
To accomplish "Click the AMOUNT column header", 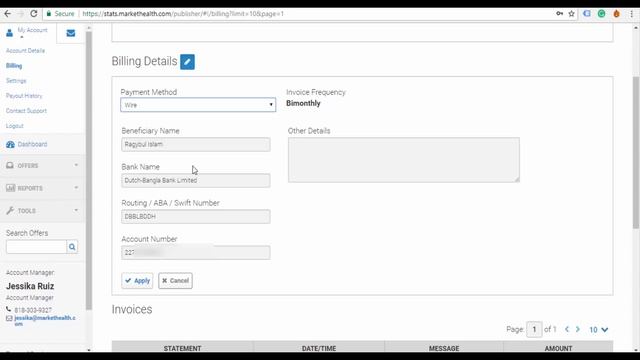I will point(558,348).
